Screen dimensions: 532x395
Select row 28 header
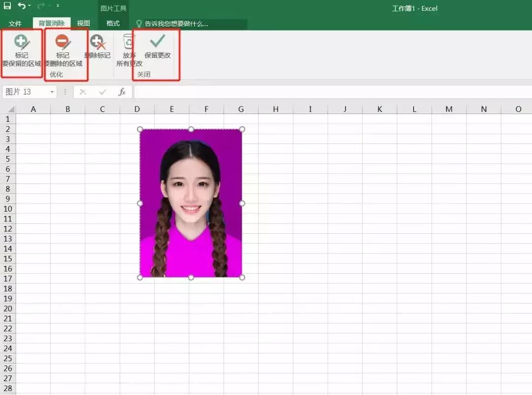click(8, 388)
